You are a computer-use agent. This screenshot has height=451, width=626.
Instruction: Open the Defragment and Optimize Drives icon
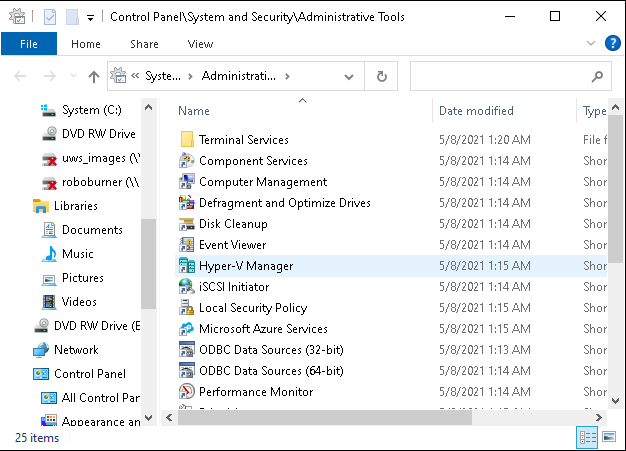click(x=187, y=203)
